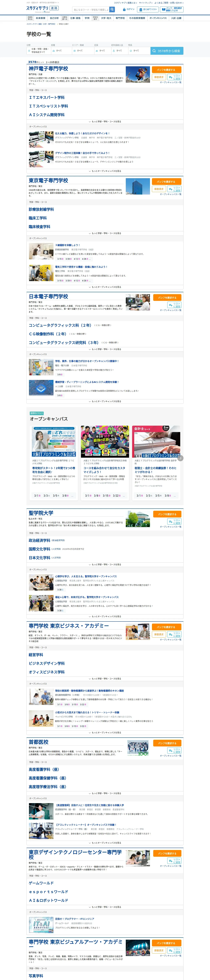Open the 東京電子専門学校 school title
The height and width of the screenshot is (980, 210).
click(x=48, y=180)
